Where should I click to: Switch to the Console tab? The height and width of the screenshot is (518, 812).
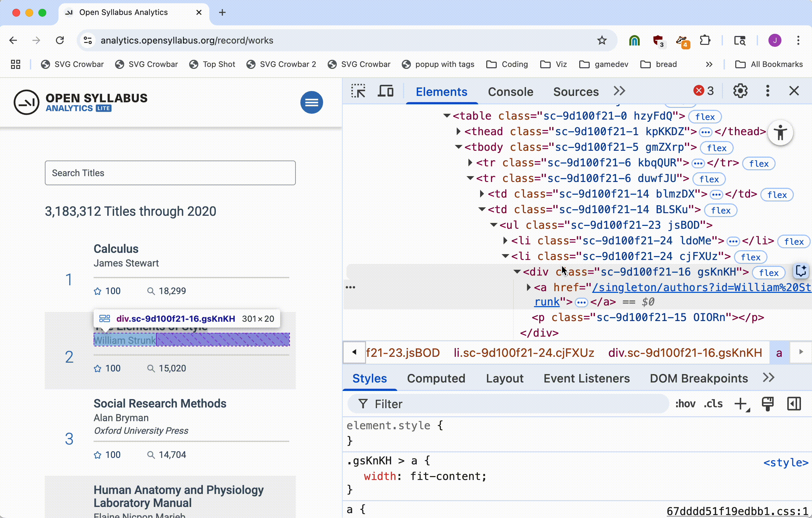click(510, 92)
